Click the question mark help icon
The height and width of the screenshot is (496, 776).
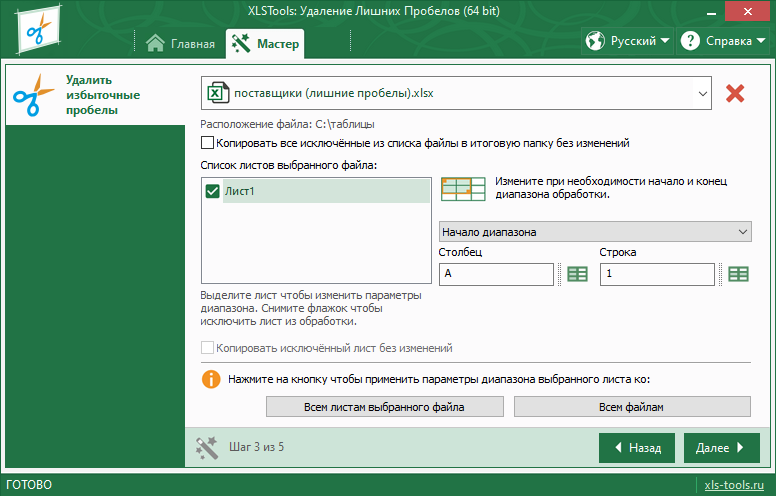tap(690, 42)
